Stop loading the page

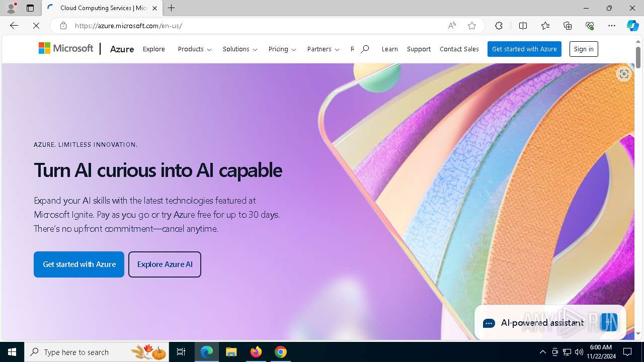tap(36, 26)
